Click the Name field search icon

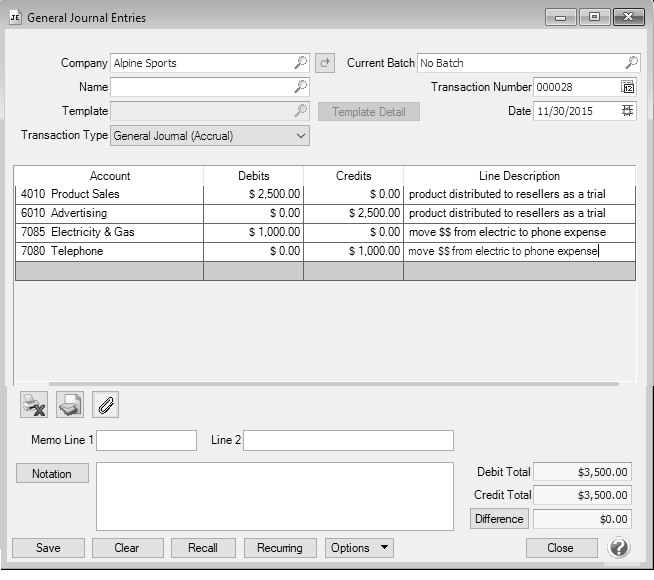pos(300,87)
